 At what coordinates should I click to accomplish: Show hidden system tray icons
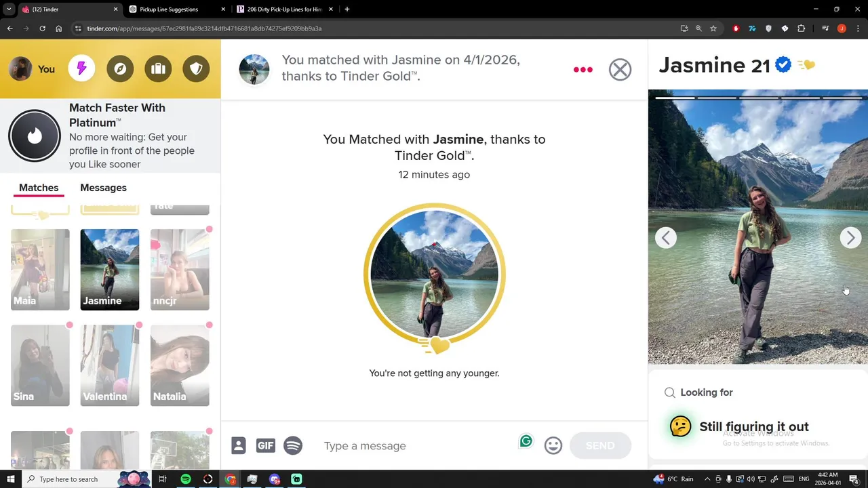coord(707,479)
